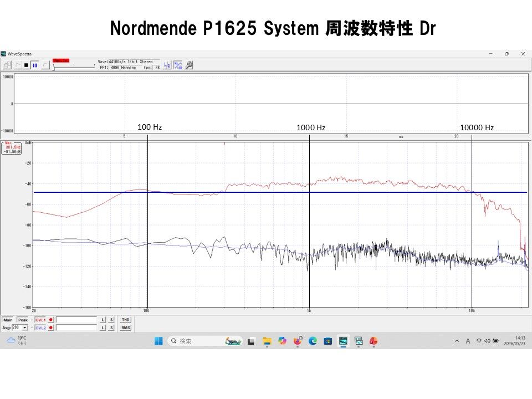Viewport: 532px width, 399px height.
Task: Click the IME input mode A indicator
Action: coord(468,341)
